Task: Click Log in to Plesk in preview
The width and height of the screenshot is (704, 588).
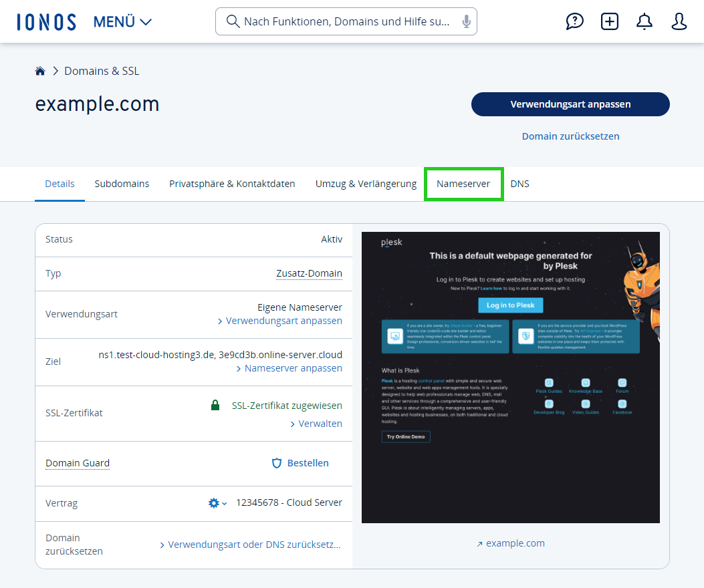Action: 511,305
